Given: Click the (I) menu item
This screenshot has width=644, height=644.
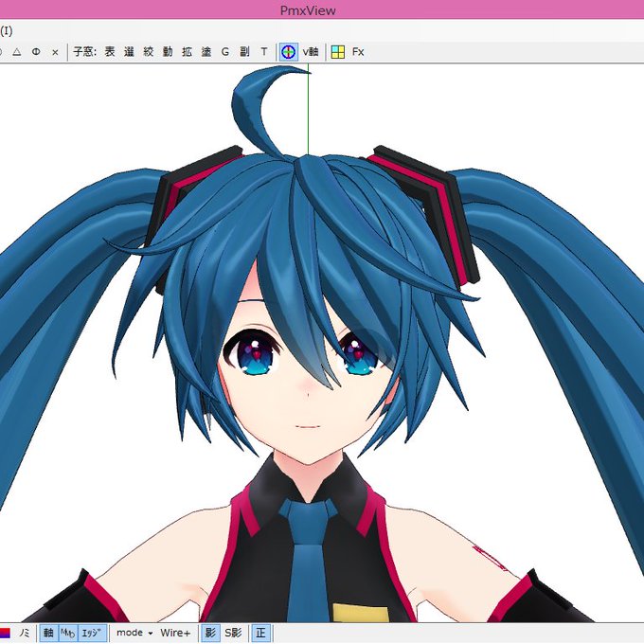Looking at the screenshot, I should (x=7, y=31).
